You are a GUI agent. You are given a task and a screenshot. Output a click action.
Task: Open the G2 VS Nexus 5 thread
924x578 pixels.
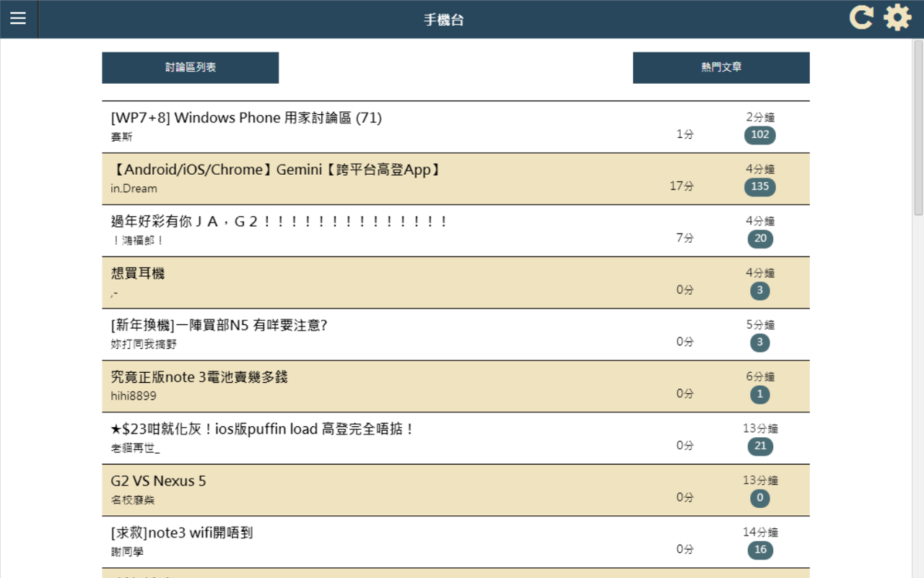click(x=159, y=482)
